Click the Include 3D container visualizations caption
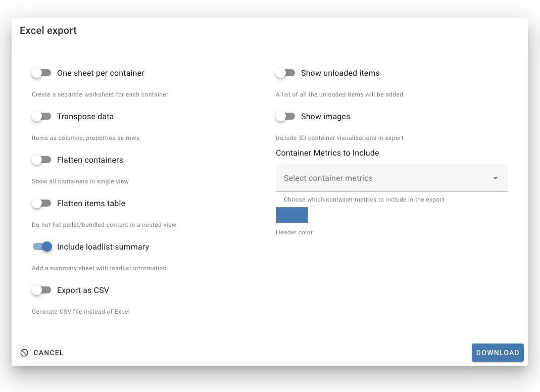This screenshot has height=392, width=540. coord(339,137)
